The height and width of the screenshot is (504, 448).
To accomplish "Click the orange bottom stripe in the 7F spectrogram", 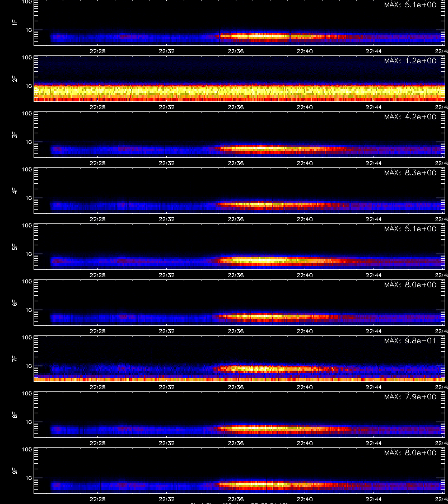I will [x=240, y=379].
